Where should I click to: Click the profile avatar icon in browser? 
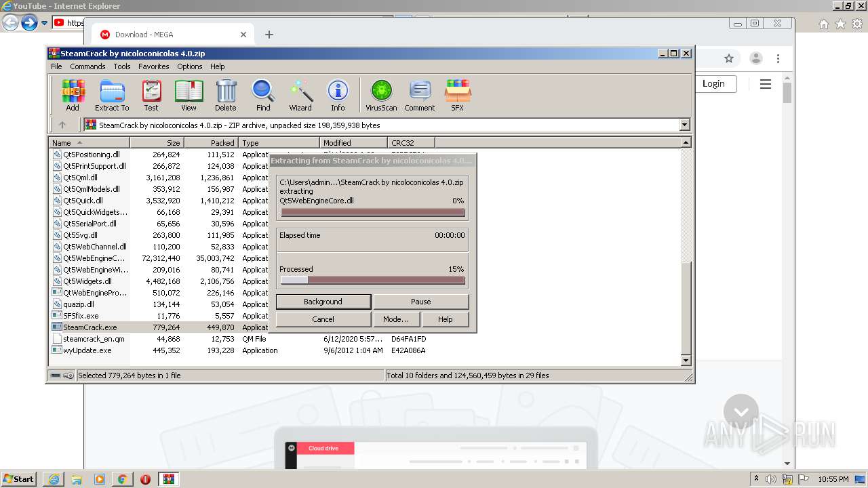pos(755,58)
